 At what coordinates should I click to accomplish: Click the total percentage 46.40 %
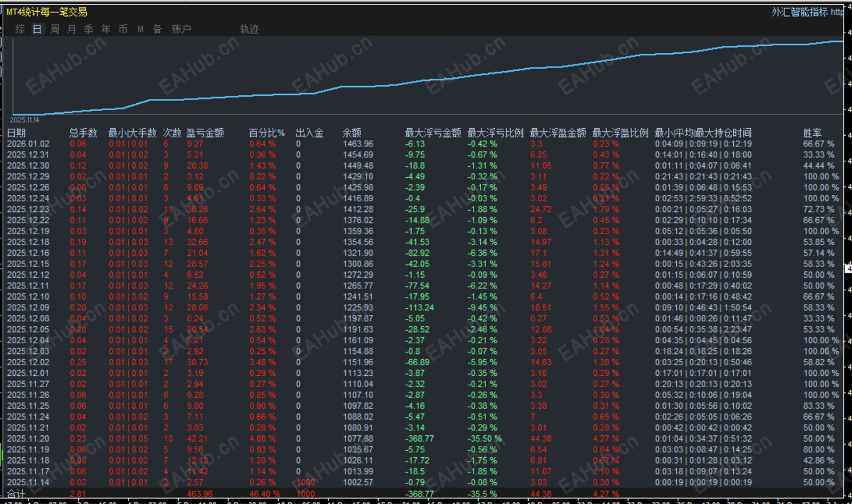(x=266, y=494)
